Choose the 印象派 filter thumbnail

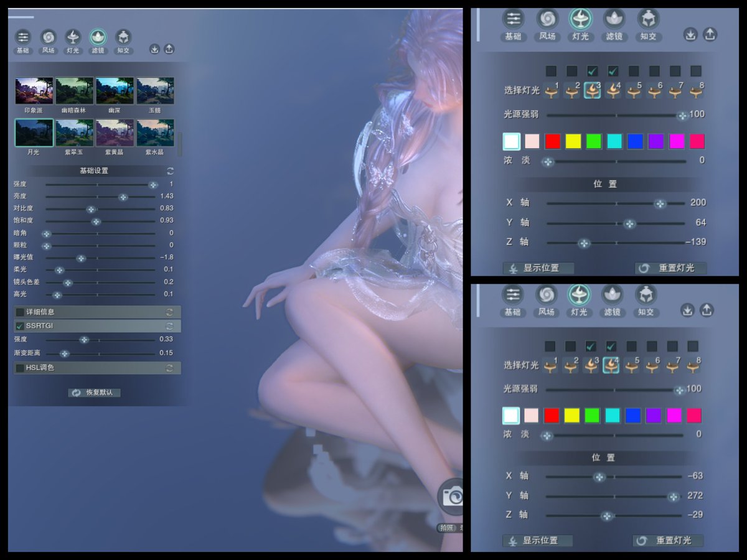tap(34, 91)
